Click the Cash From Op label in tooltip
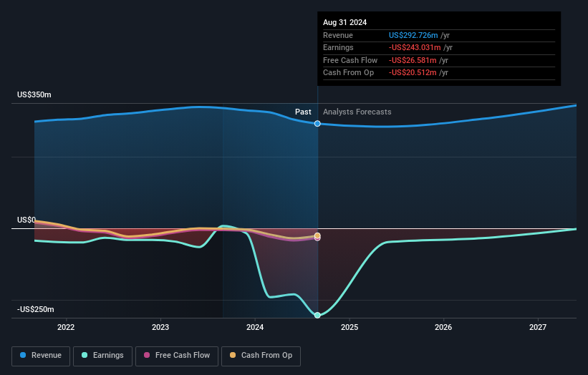This screenshot has height=375, width=588. coord(348,73)
